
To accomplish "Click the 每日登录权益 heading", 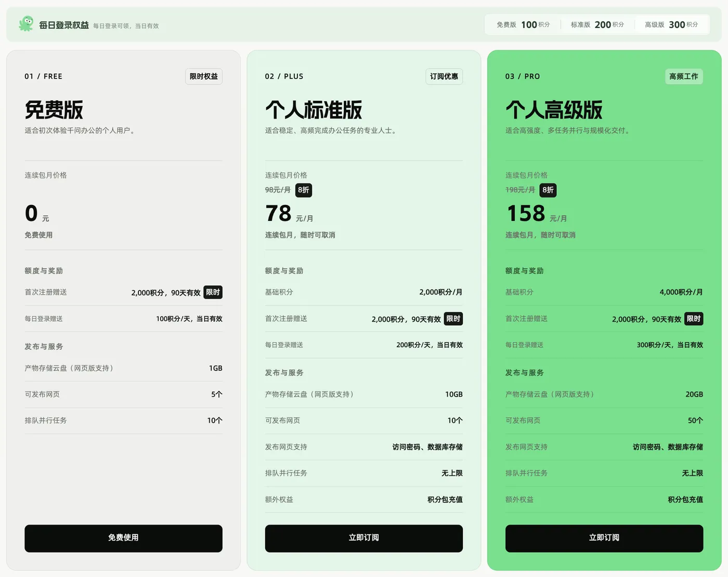I will click(64, 25).
